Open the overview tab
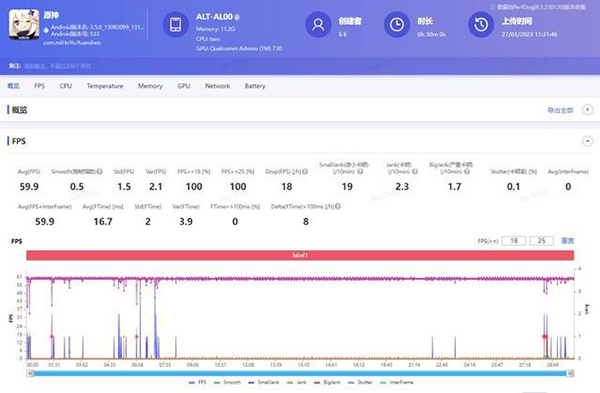This screenshot has height=393, width=600. pyautogui.click(x=13, y=86)
